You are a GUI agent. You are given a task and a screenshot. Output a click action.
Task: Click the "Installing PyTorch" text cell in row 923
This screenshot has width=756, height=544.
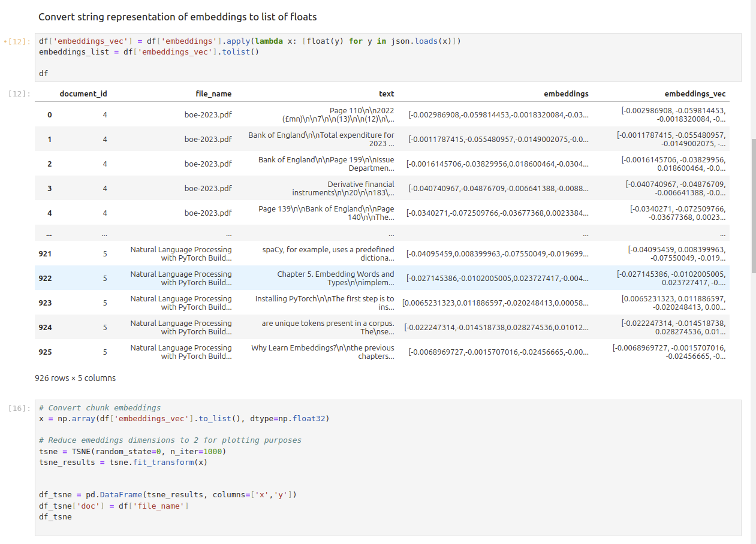pos(324,303)
